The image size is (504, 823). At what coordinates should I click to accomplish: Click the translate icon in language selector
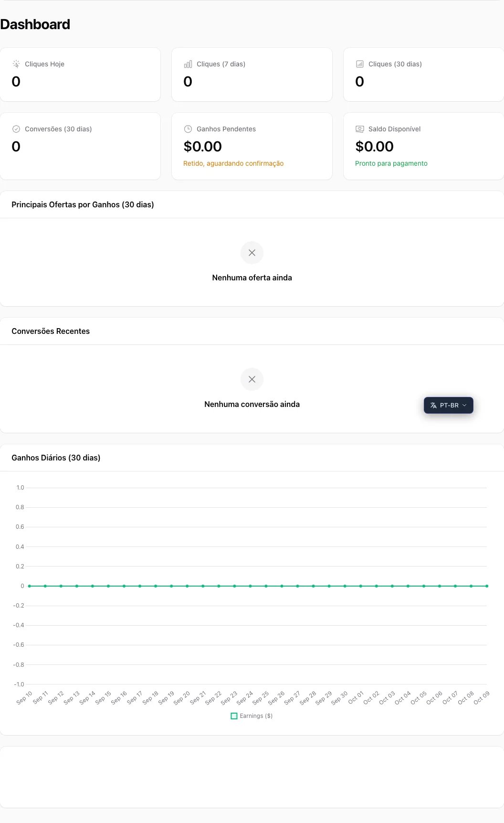point(433,406)
